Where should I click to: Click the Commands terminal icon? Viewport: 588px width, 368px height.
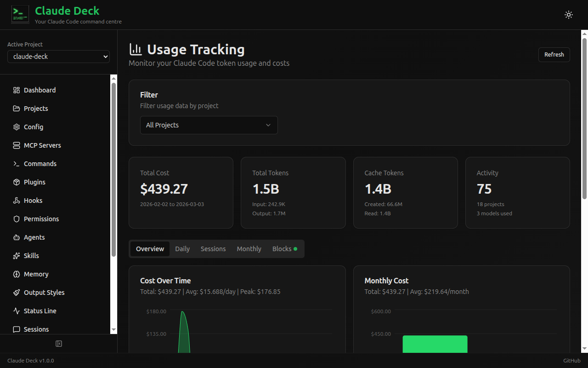(x=16, y=163)
